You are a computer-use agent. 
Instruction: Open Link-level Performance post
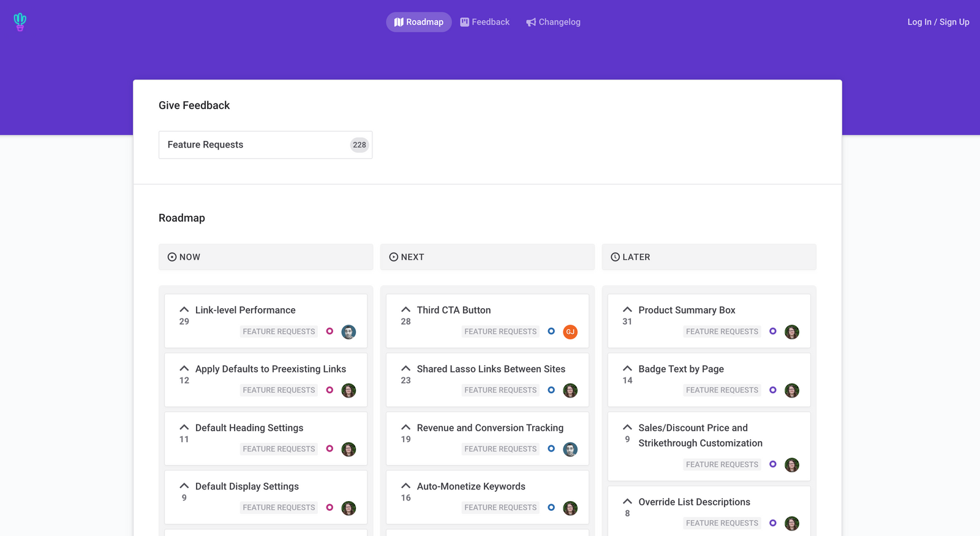pos(245,310)
